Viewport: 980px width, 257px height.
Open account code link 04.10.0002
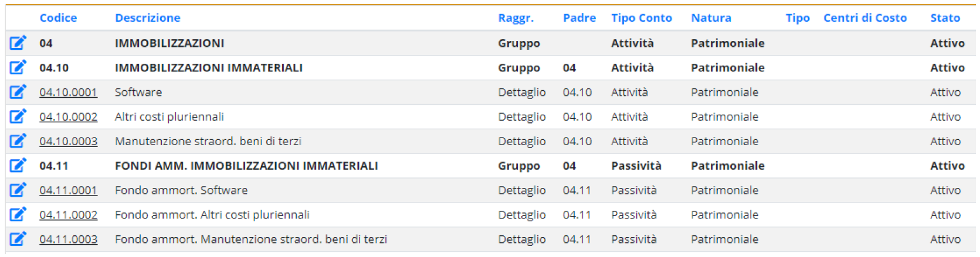tap(68, 117)
